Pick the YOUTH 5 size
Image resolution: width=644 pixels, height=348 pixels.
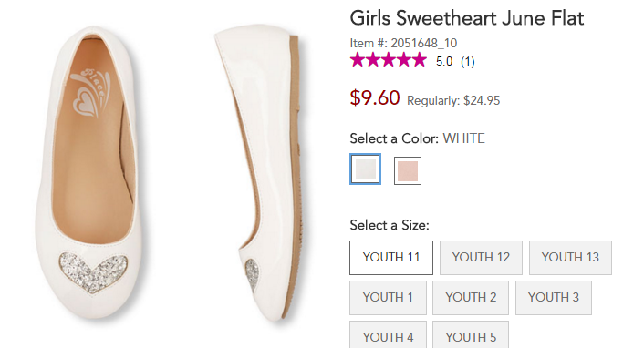click(x=471, y=335)
